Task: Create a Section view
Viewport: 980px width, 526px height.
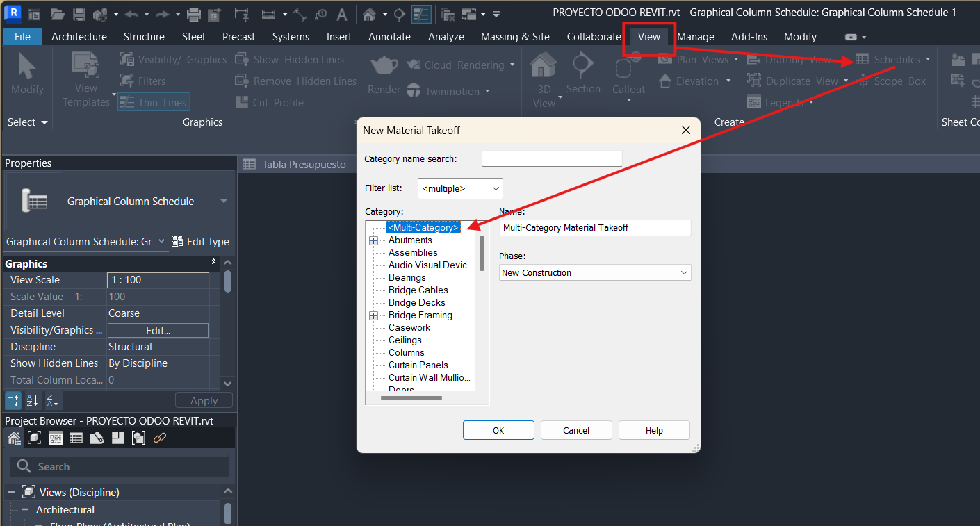Action: tap(583, 76)
